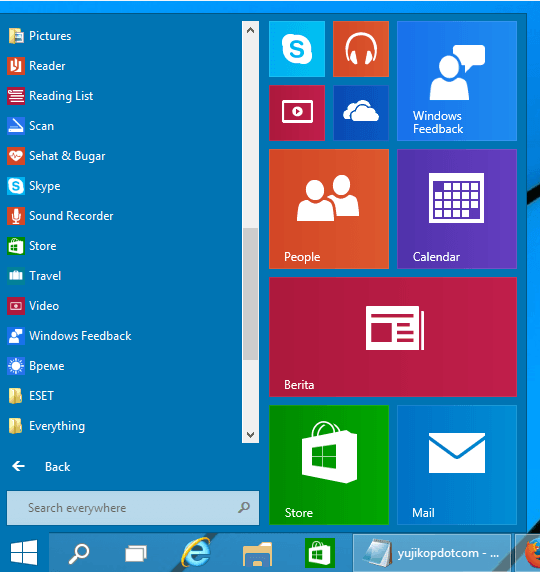Image resolution: width=540 pixels, height=572 pixels.
Task: Click the scroll down arrow in the apps list
Action: click(x=250, y=434)
